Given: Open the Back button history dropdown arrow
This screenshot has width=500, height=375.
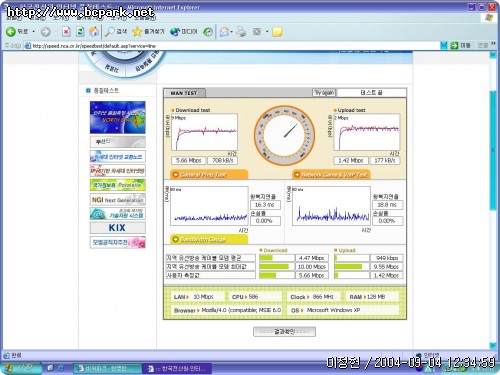Looking at the screenshot, I should point(34,32).
